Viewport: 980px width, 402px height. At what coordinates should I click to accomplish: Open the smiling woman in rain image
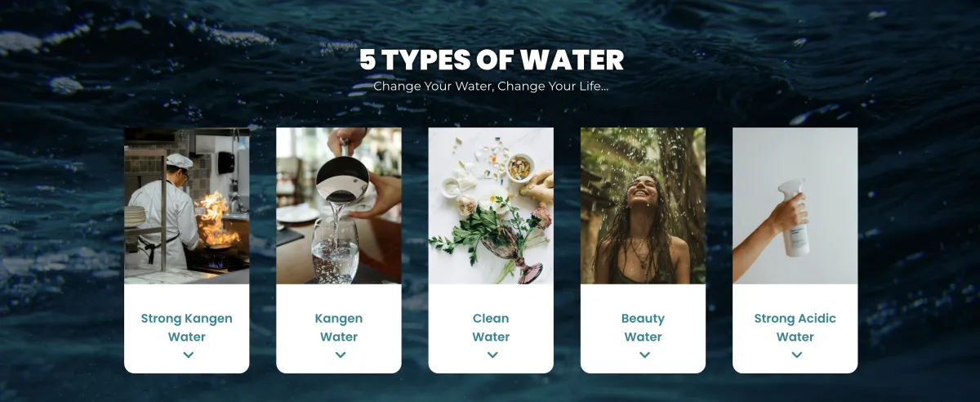point(643,206)
